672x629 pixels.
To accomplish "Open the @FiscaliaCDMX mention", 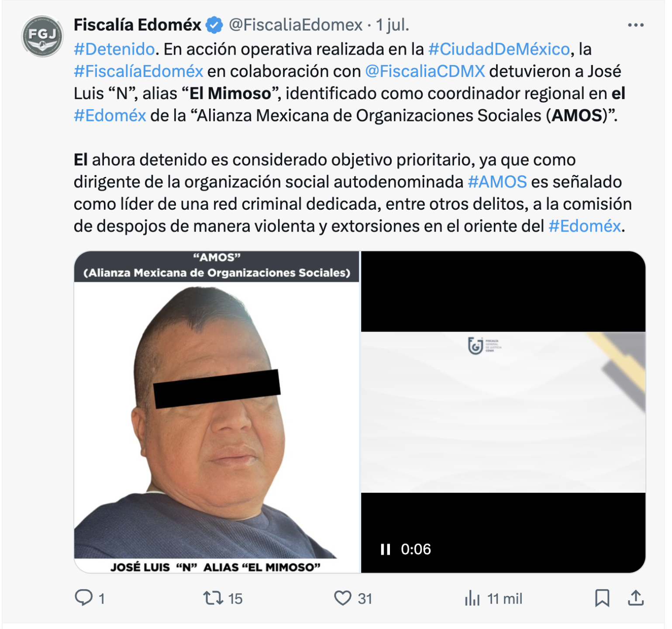I will click(x=425, y=71).
